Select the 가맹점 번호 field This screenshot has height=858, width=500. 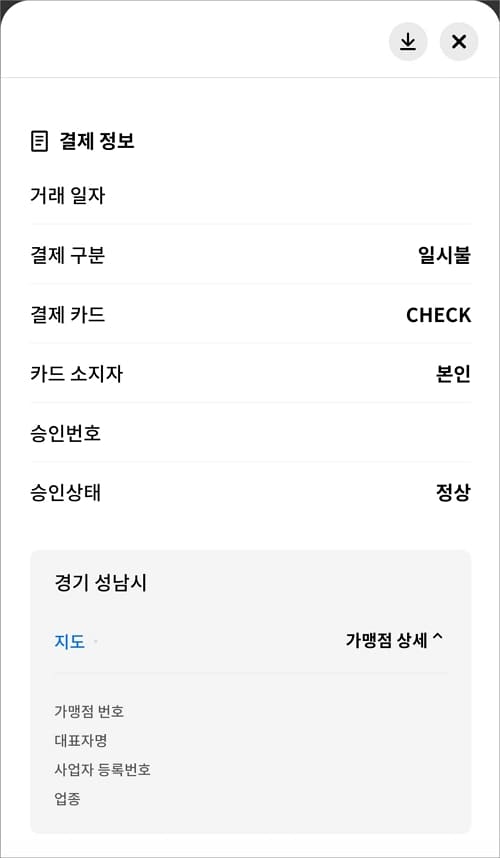pos(89,711)
